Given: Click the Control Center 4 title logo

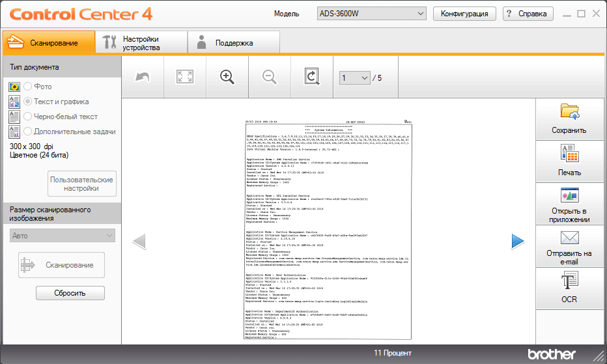Looking at the screenshot, I should 81,14.
